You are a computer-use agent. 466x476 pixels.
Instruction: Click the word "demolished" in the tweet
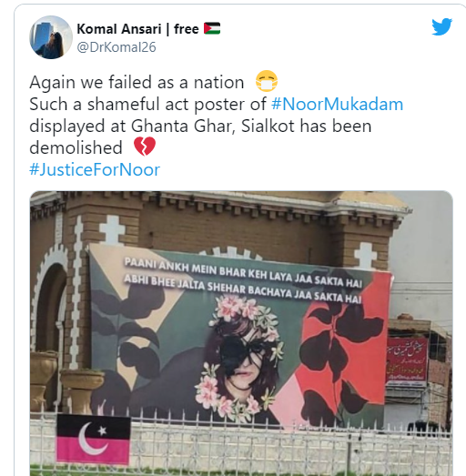click(x=76, y=147)
